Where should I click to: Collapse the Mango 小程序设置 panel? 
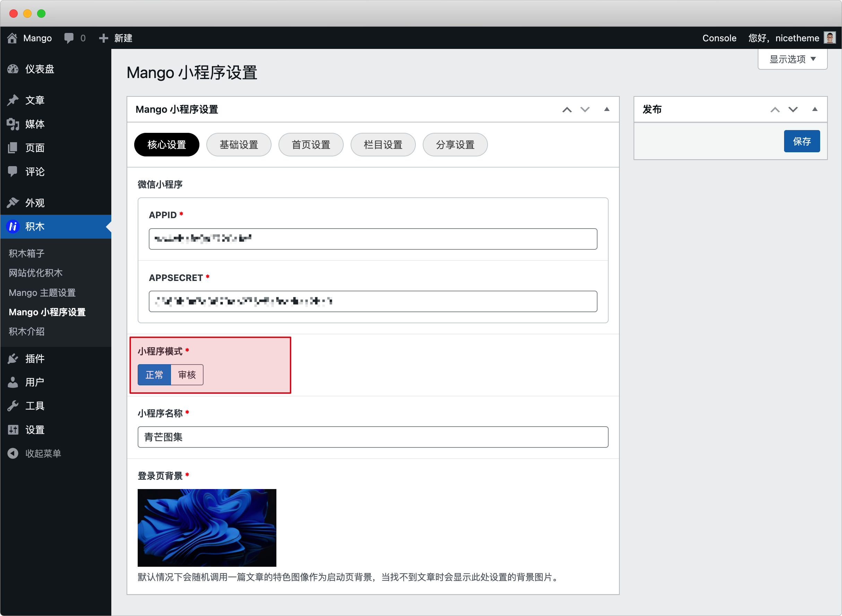click(607, 109)
